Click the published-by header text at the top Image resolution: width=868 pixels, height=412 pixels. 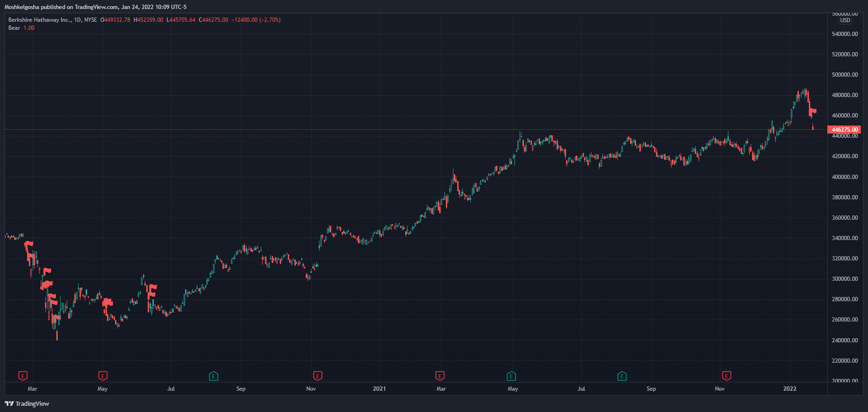click(x=96, y=7)
